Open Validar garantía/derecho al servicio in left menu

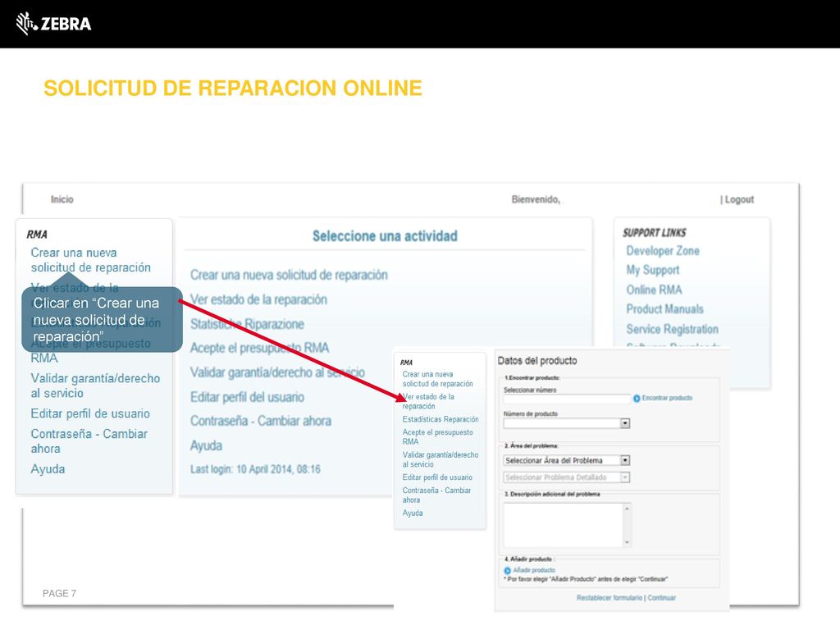95,386
